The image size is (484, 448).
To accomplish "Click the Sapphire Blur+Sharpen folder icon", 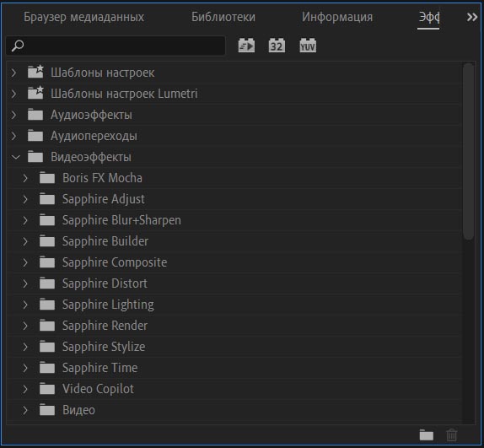I will (x=47, y=220).
